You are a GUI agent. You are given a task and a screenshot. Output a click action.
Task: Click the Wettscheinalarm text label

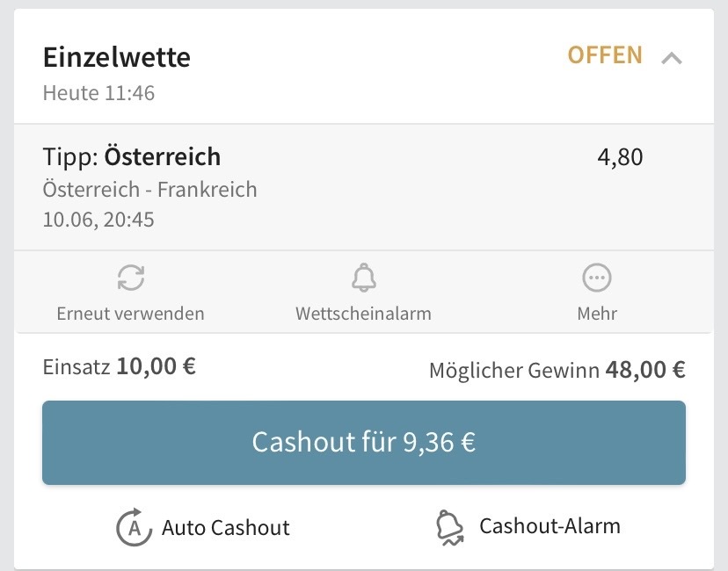pyautogui.click(x=363, y=314)
